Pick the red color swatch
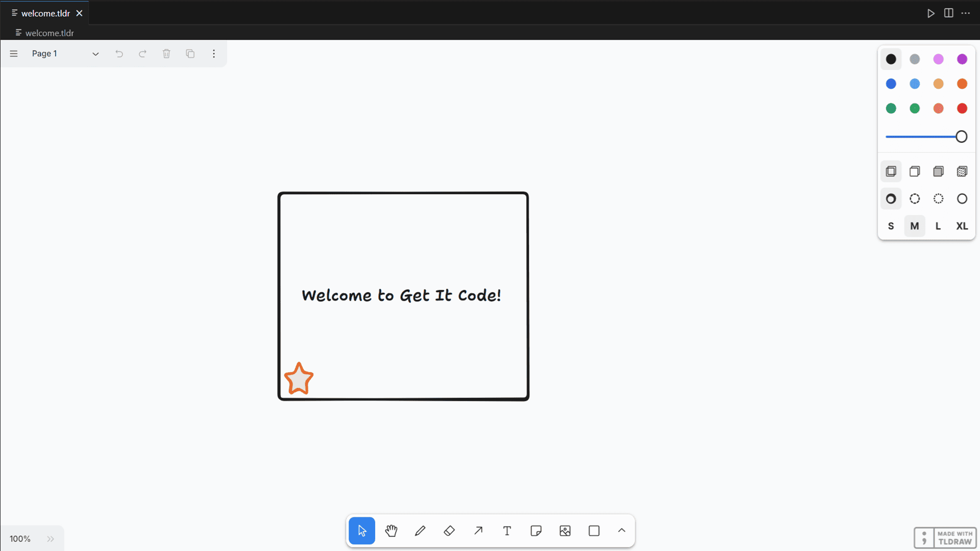 click(x=962, y=108)
